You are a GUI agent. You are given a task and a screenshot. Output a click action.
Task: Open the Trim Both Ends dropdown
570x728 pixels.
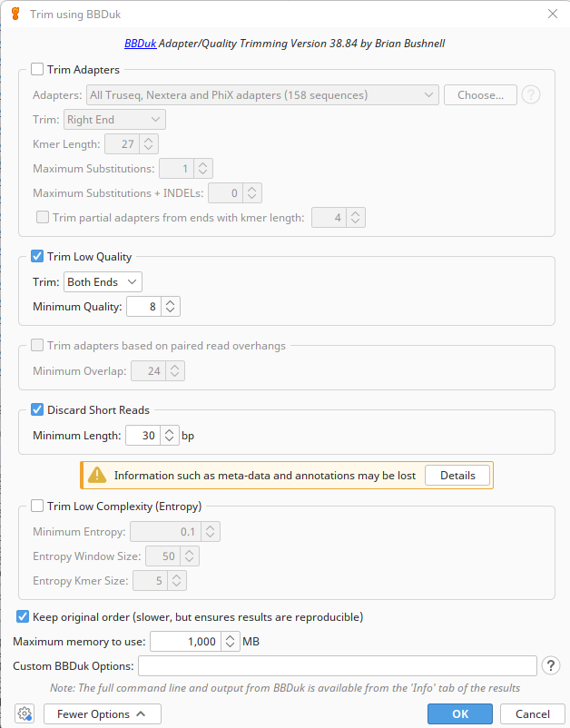pos(103,282)
